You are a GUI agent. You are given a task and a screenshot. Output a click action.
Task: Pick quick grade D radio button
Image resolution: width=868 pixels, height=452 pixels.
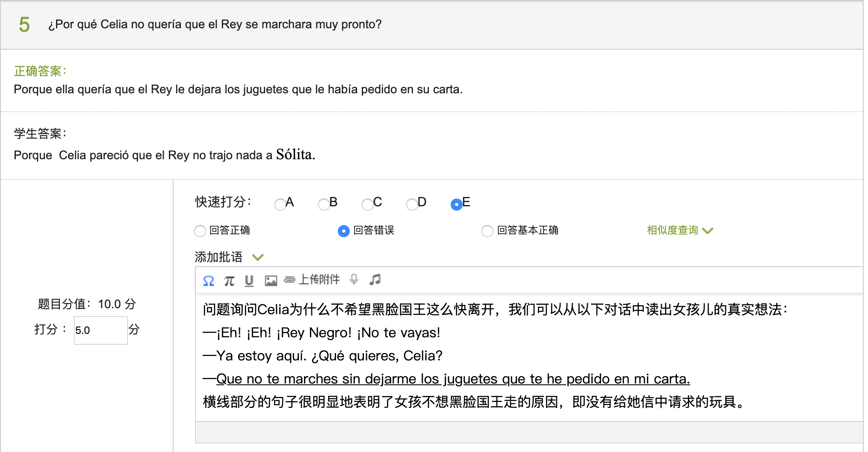coord(412,205)
